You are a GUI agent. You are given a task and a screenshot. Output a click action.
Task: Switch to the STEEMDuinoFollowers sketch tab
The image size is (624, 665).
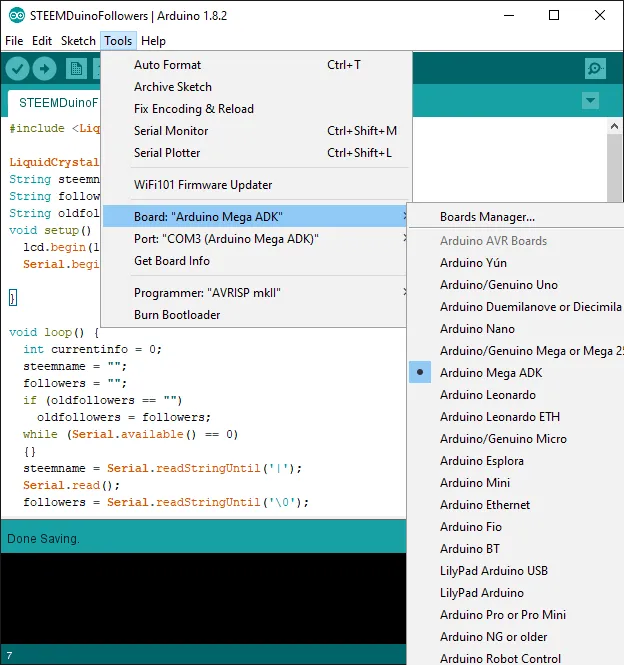tap(54, 103)
